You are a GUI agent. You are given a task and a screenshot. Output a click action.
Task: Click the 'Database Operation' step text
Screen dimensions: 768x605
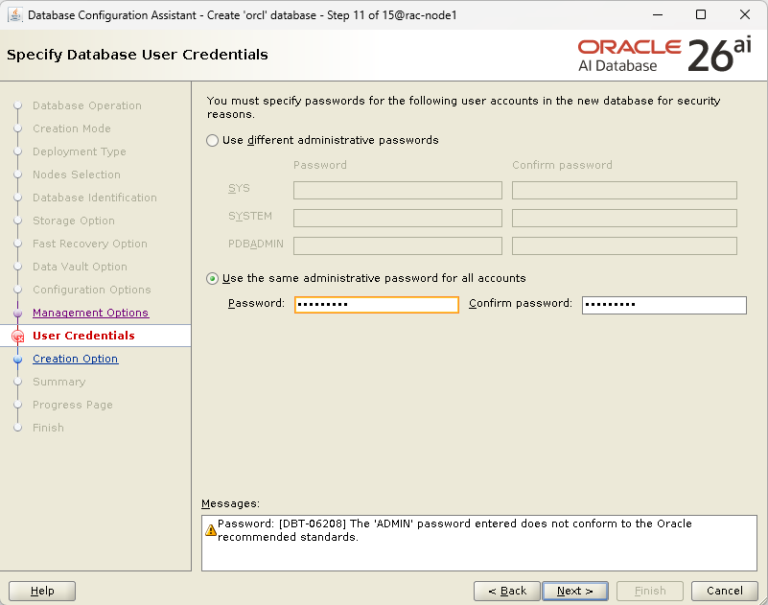[87, 105]
